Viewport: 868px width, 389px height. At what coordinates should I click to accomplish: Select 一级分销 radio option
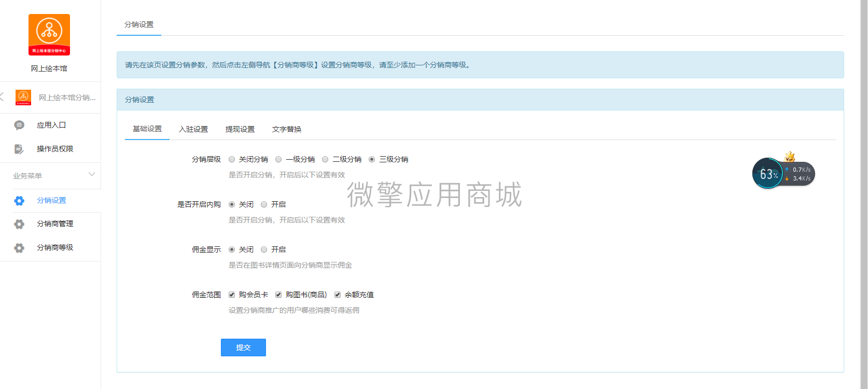point(278,159)
